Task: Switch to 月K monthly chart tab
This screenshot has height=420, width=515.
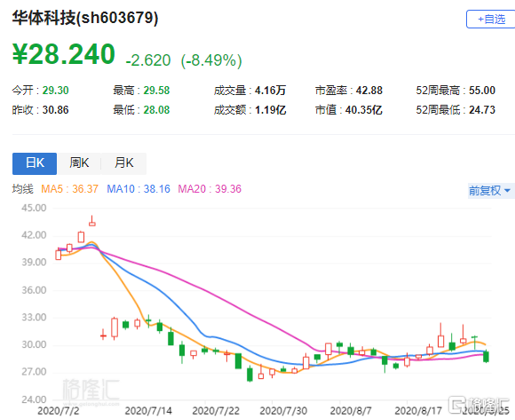Action: [x=123, y=163]
